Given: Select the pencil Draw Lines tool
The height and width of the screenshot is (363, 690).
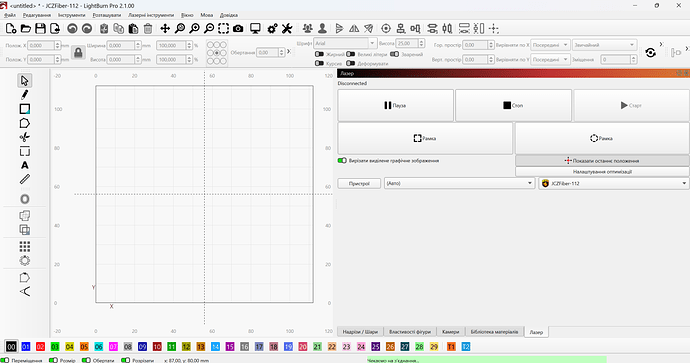Looking at the screenshot, I should pyautogui.click(x=25, y=95).
